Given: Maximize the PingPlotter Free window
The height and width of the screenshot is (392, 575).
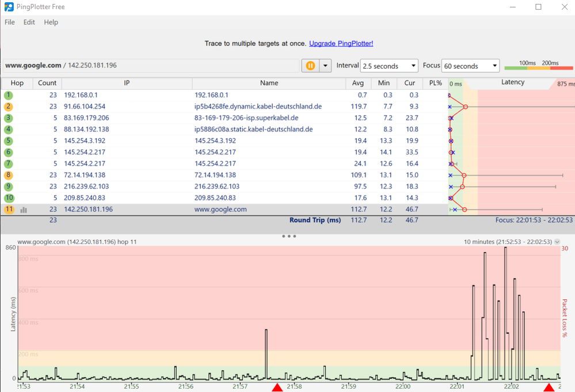Looking at the screenshot, I should 538,7.
